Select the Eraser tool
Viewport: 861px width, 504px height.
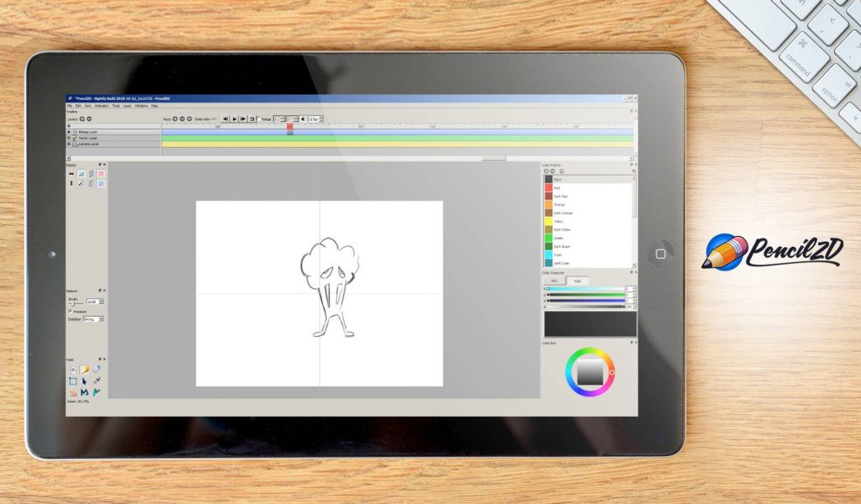pos(97,370)
